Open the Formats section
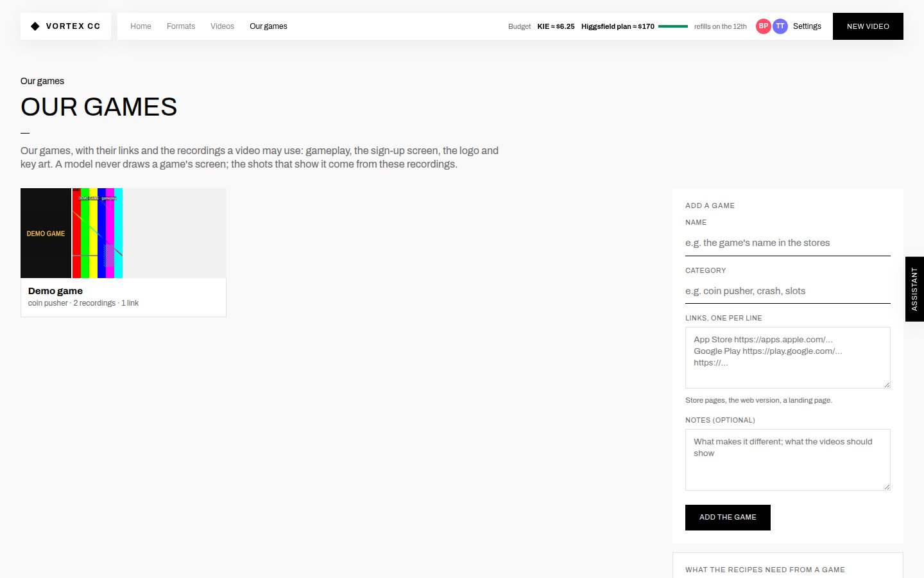 (x=181, y=26)
